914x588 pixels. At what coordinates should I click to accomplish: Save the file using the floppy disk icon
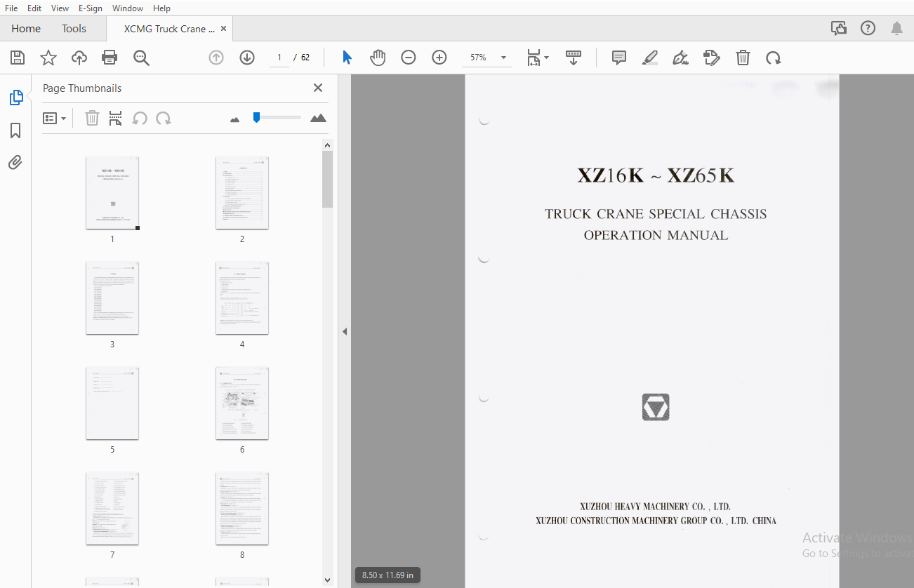click(x=18, y=58)
